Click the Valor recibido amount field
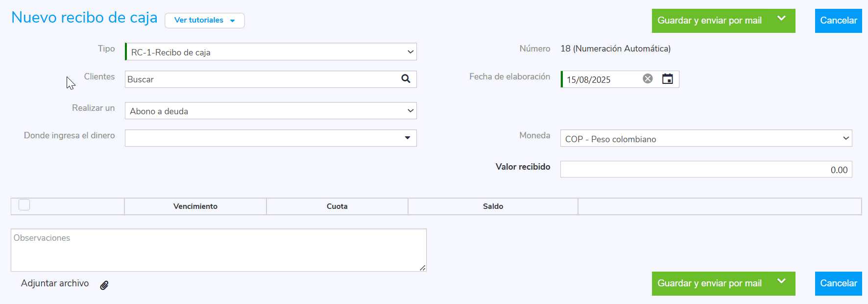 pyautogui.click(x=705, y=170)
